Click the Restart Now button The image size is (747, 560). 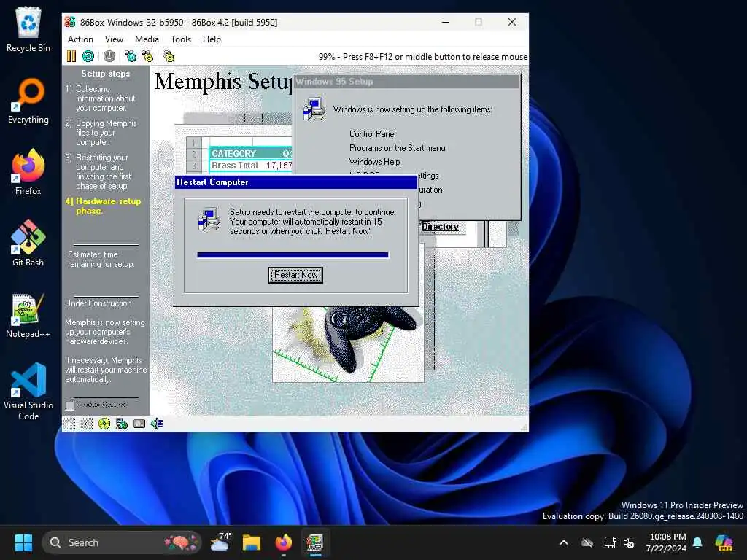coord(295,275)
